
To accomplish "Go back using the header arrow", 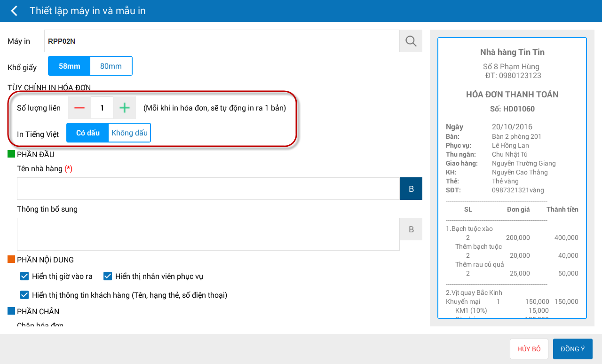I will point(14,11).
